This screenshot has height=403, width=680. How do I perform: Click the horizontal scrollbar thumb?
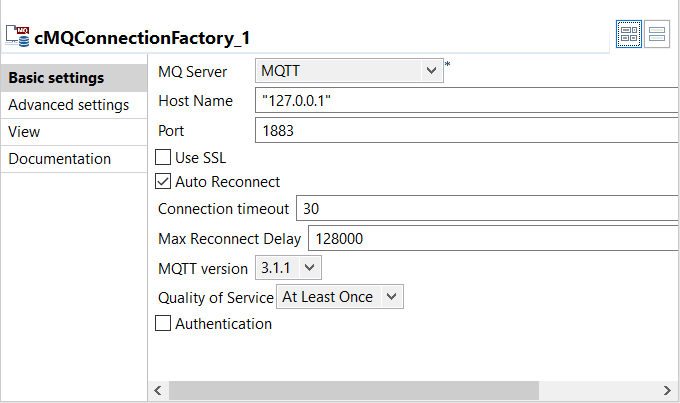[x=352, y=390]
